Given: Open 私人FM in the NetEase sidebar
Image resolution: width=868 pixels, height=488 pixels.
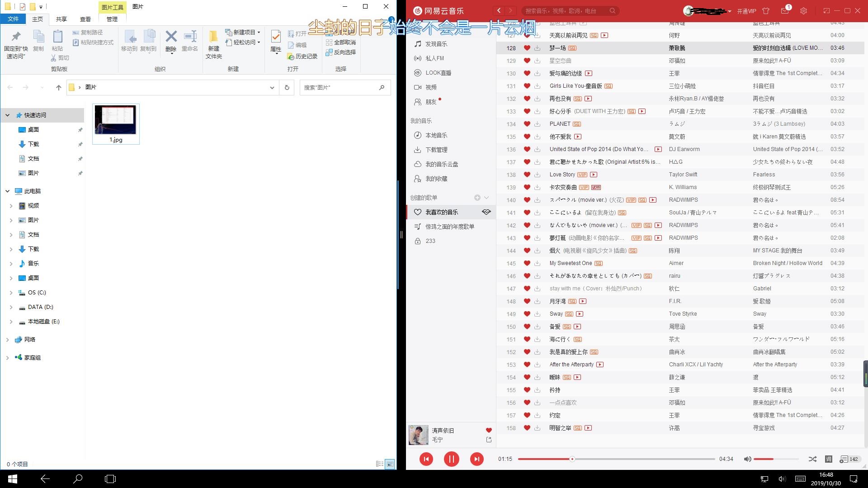Looking at the screenshot, I should (x=436, y=58).
